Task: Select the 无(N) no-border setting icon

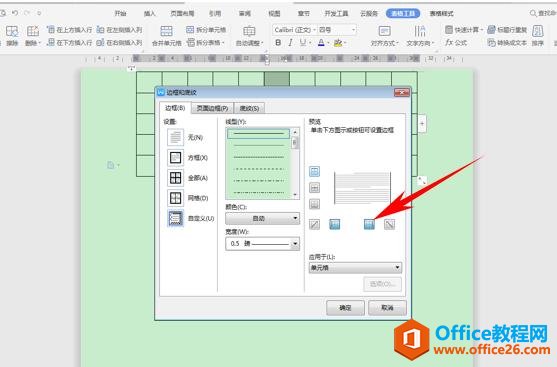Action: (x=175, y=137)
